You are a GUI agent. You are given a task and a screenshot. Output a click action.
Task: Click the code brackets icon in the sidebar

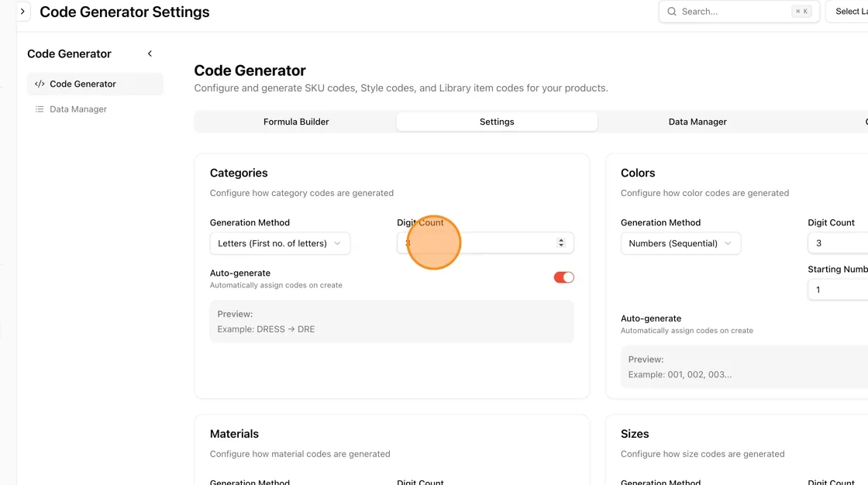(x=40, y=84)
